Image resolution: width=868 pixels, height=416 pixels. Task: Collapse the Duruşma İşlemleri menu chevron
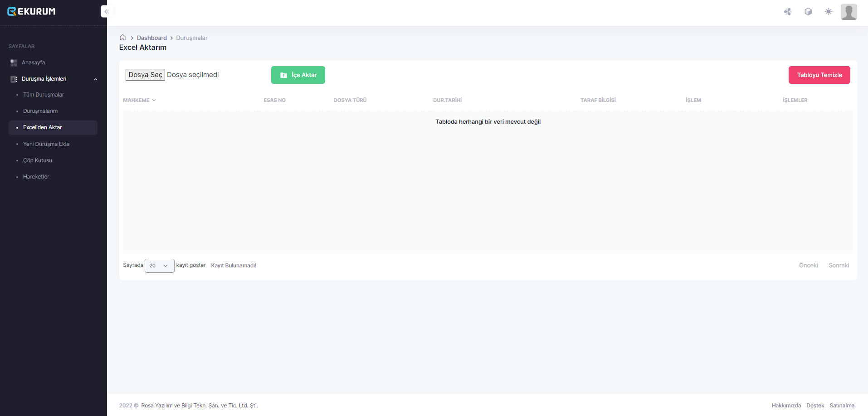click(x=96, y=79)
